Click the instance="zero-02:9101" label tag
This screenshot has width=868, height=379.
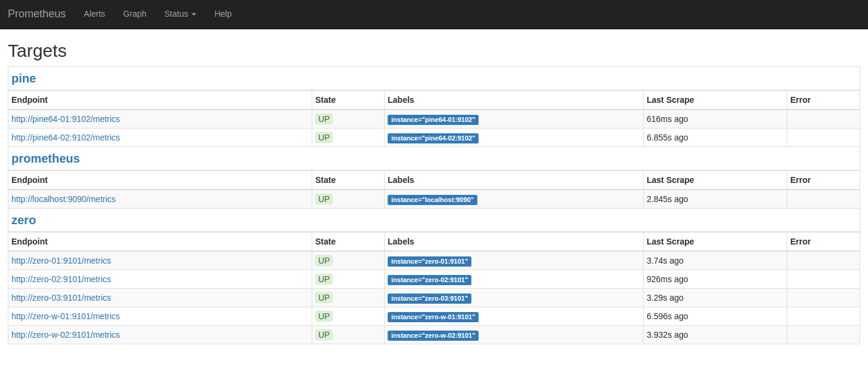[430, 280]
